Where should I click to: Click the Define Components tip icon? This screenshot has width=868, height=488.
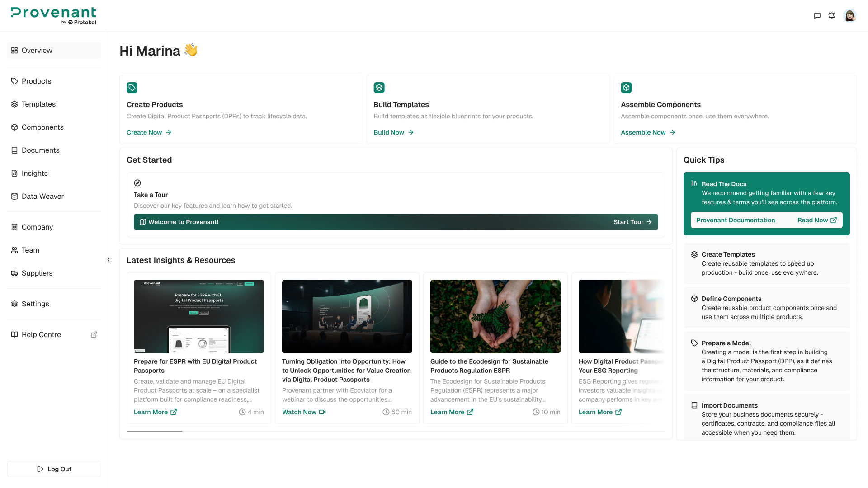click(694, 299)
